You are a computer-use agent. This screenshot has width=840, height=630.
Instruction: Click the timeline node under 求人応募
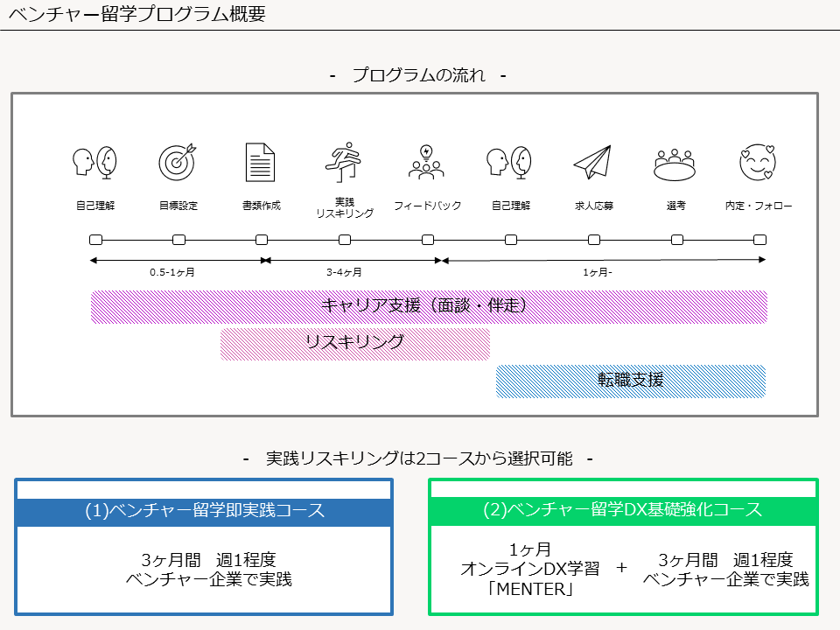594,240
